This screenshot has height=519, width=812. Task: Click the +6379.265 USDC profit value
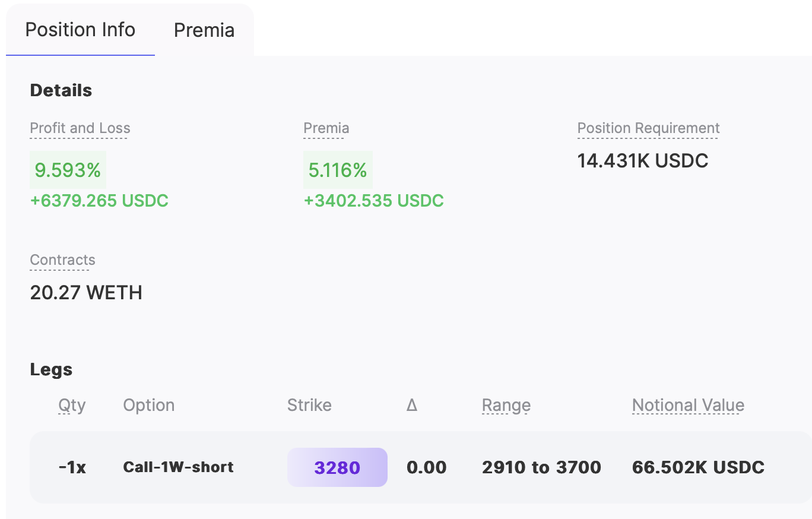[99, 201]
